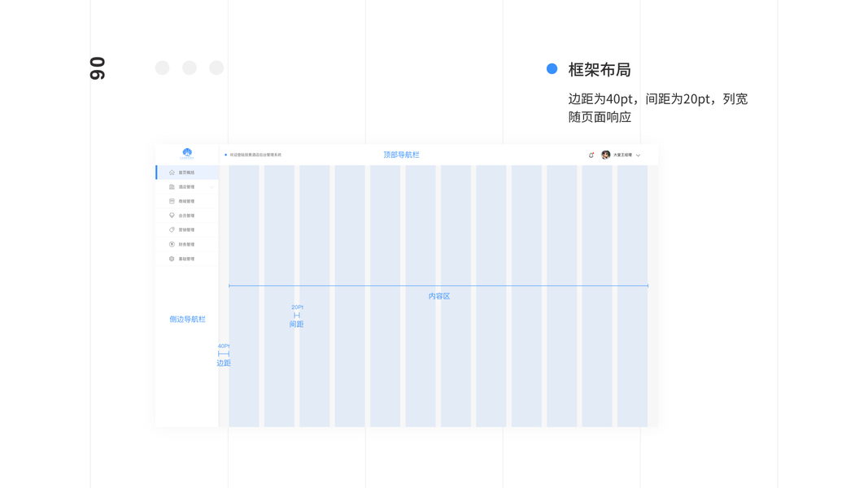Select the 首页概括 menu item
The height and width of the screenshot is (488, 868).
click(187, 172)
